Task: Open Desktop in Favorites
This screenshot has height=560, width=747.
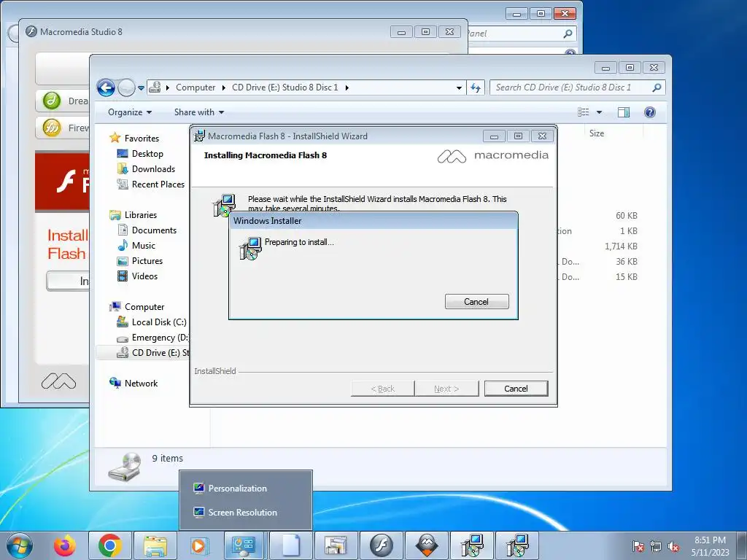Action: click(147, 154)
